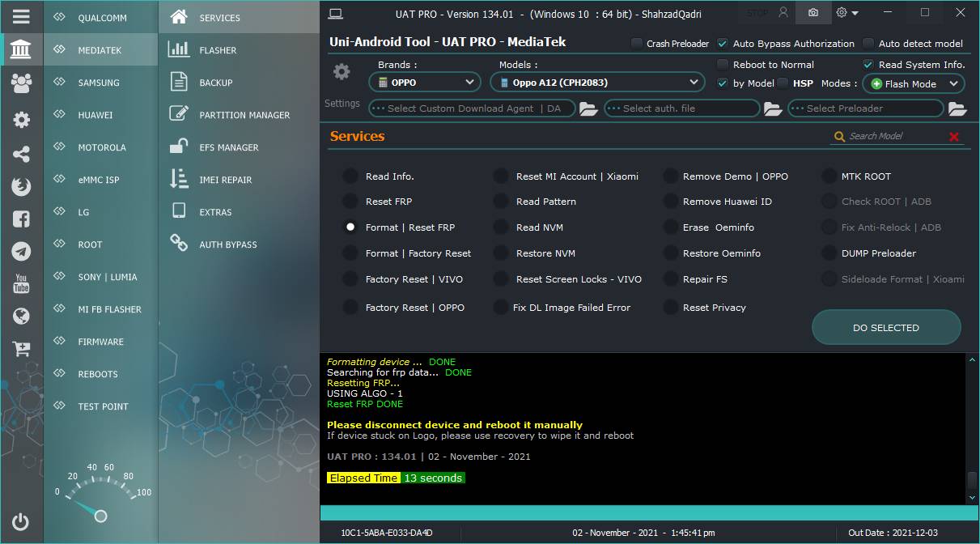Select Reset FRP radio option

(350, 202)
